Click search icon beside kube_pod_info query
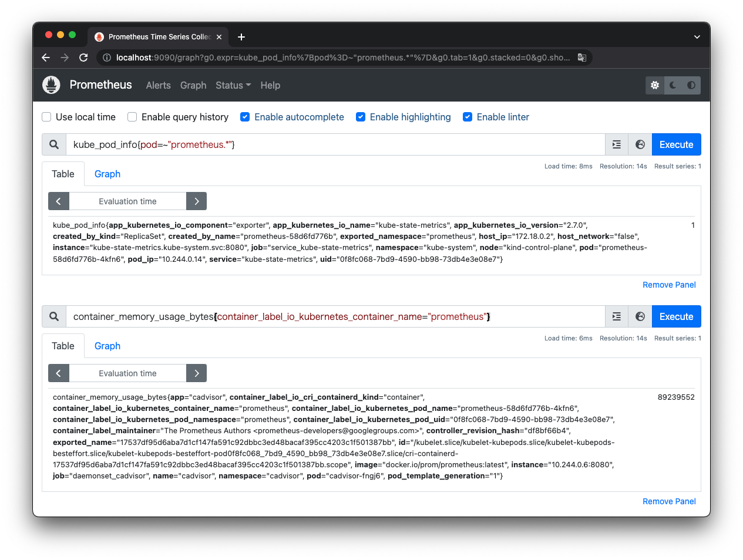This screenshot has width=743, height=560. click(x=54, y=144)
